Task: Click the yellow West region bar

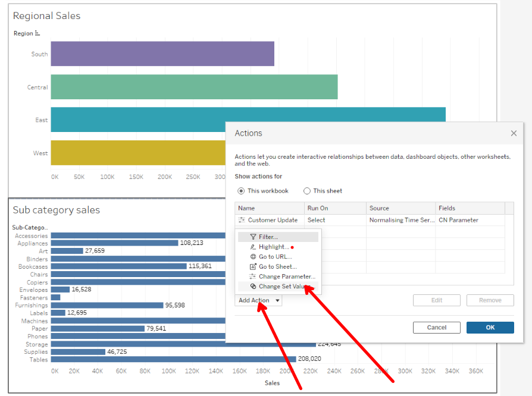Action: (x=137, y=153)
